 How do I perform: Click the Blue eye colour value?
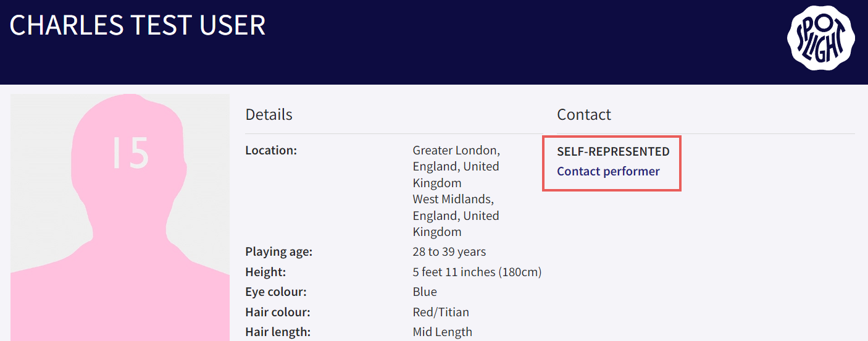point(425,292)
